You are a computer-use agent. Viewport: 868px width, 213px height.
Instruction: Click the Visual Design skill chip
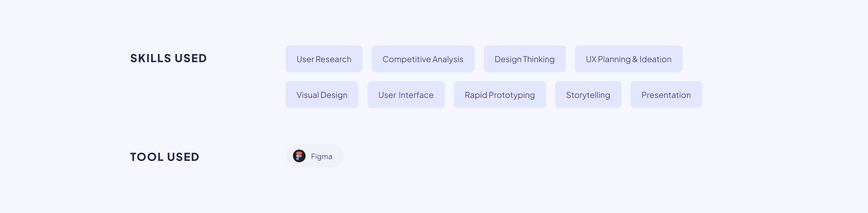(x=322, y=94)
